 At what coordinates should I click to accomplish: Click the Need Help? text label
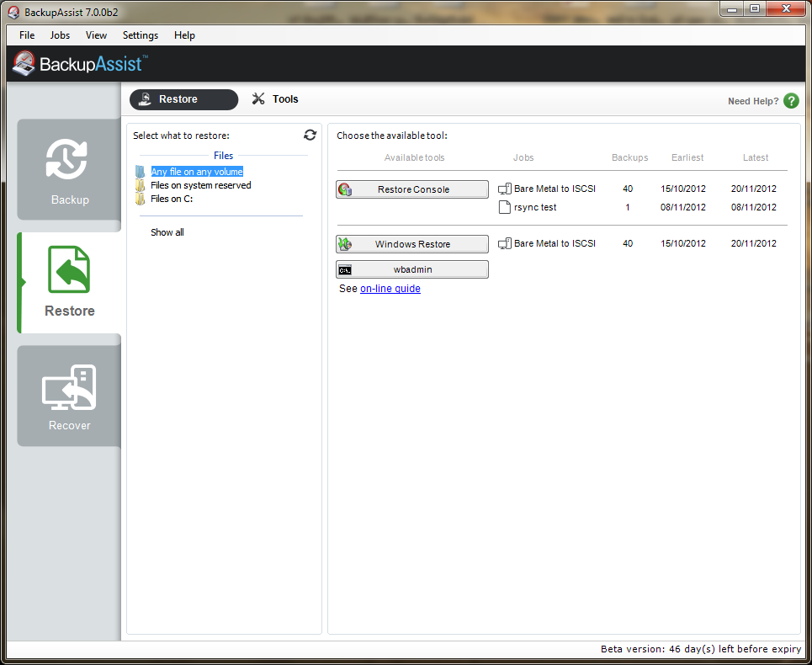click(x=753, y=101)
